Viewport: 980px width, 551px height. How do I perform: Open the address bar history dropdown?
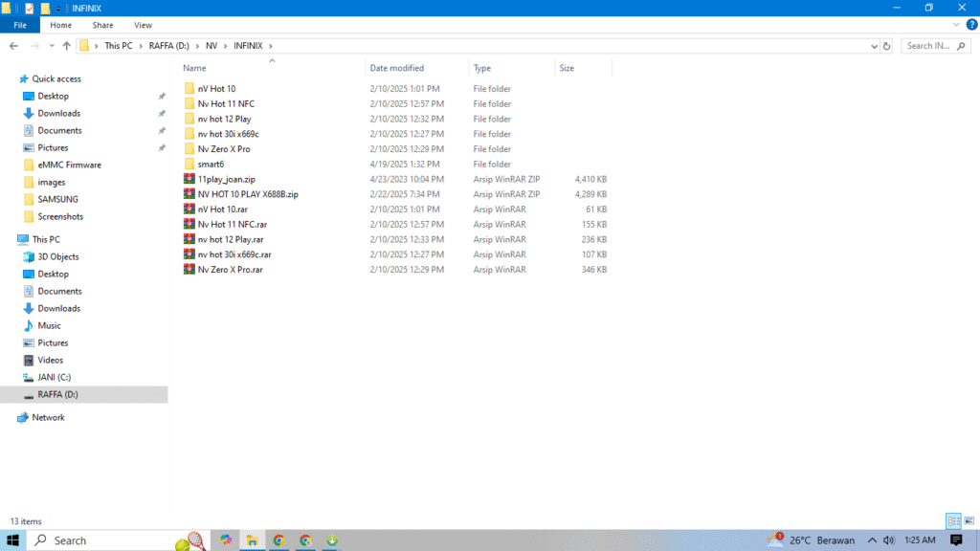click(x=873, y=45)
